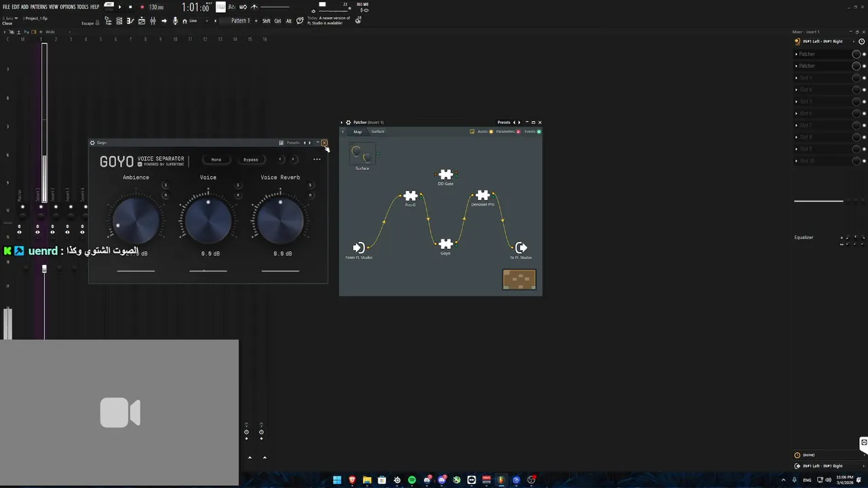Toggle the Shift key button
The image size is (868, 488).
coord(267,21)
